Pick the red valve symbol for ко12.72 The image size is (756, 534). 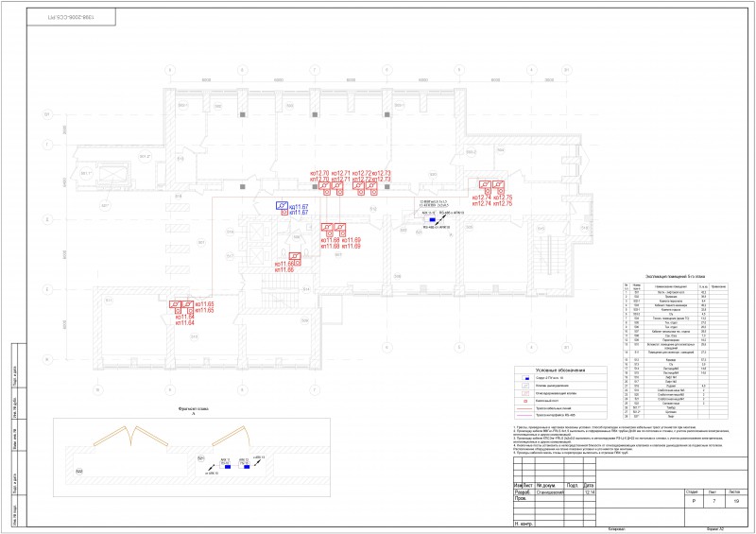(x=358, y=185)
